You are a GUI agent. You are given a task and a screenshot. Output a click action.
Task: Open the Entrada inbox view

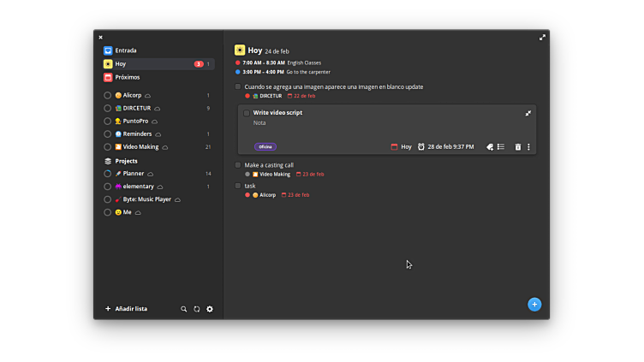(125, 50)
